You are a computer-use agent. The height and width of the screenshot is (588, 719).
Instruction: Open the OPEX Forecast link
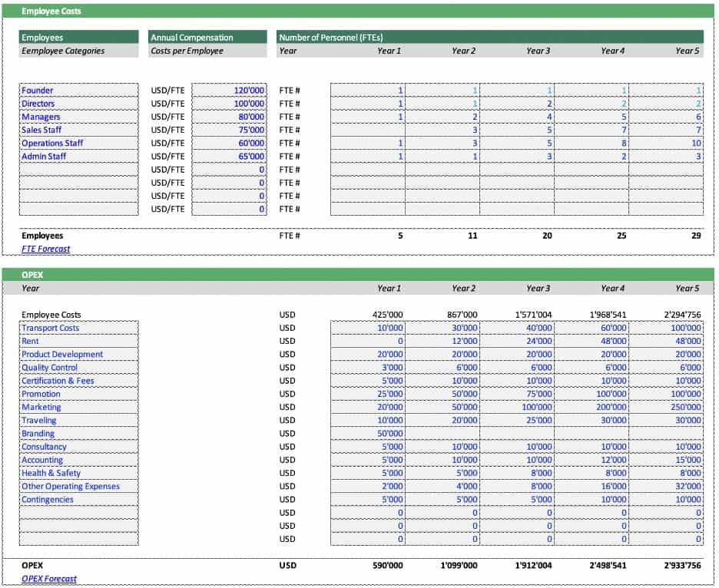pos(49,578)
